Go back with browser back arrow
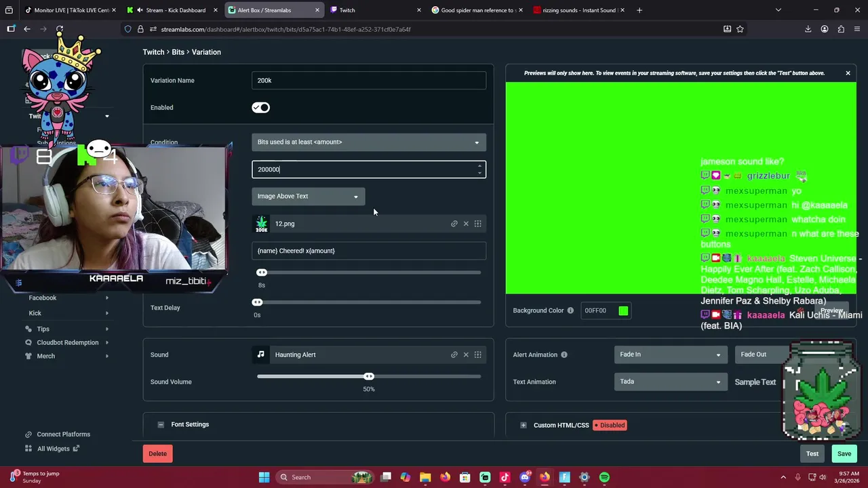 27,29
